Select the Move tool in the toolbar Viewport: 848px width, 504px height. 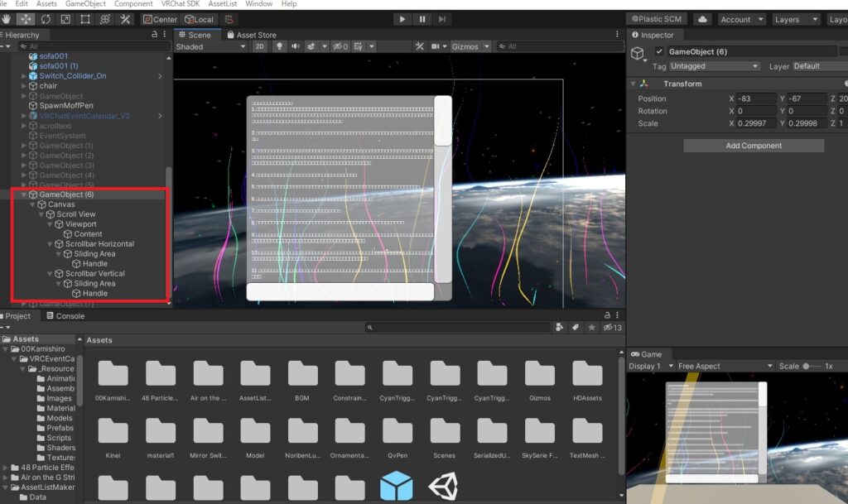click(26, 19)
